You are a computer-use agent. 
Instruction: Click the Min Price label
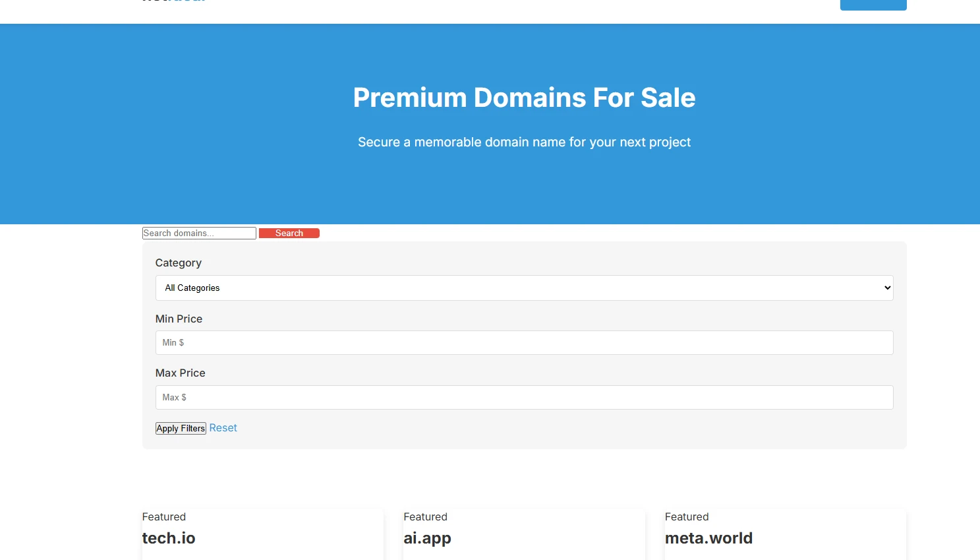coord(179,319)
